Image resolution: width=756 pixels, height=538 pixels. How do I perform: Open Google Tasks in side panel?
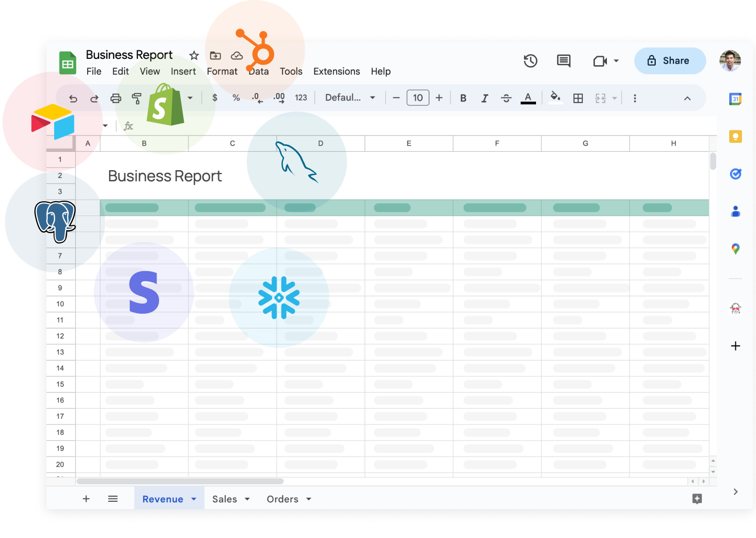[x=736, y=174]
